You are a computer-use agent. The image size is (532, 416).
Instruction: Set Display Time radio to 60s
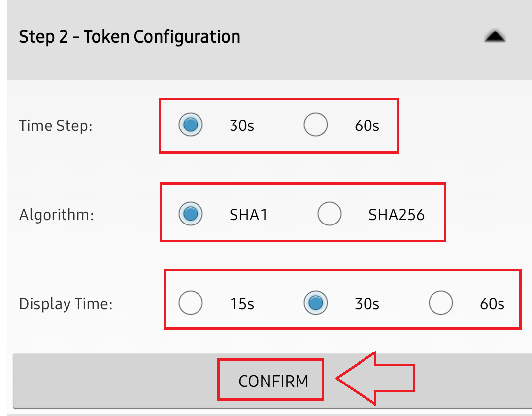[x=440, y=303]
